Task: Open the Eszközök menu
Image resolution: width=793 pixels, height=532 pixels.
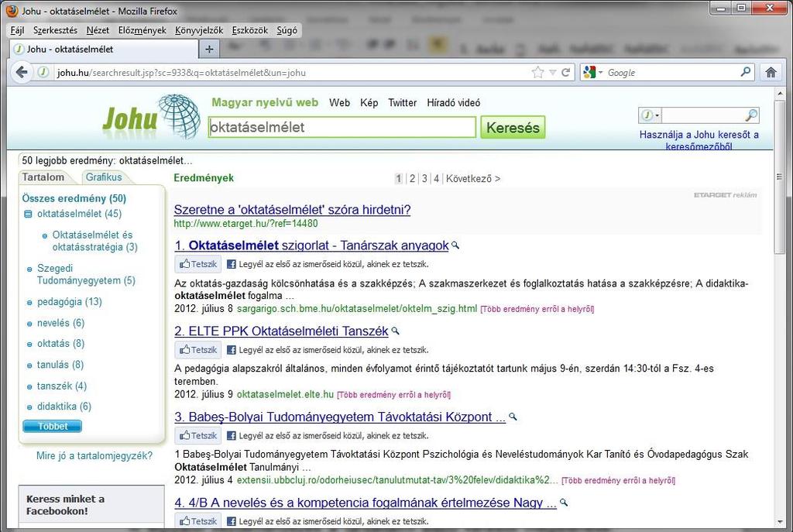Action: click(x=250, y=30)
